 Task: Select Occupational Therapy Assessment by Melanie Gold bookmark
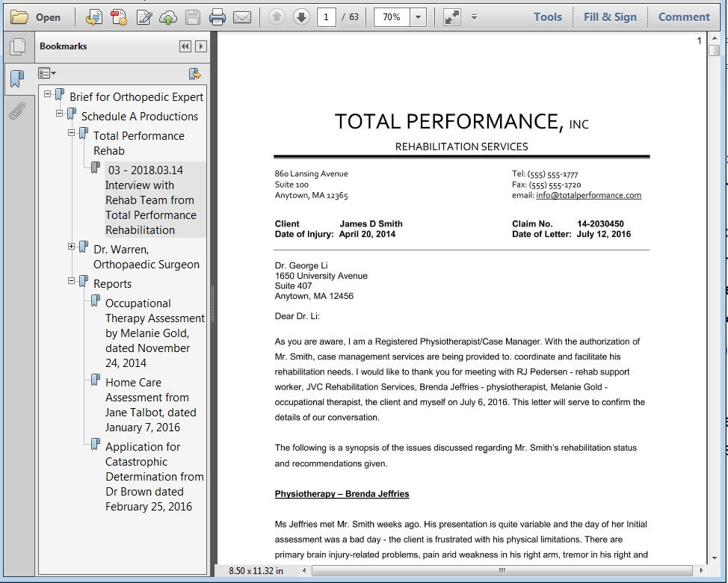click(x=155, y=333)
